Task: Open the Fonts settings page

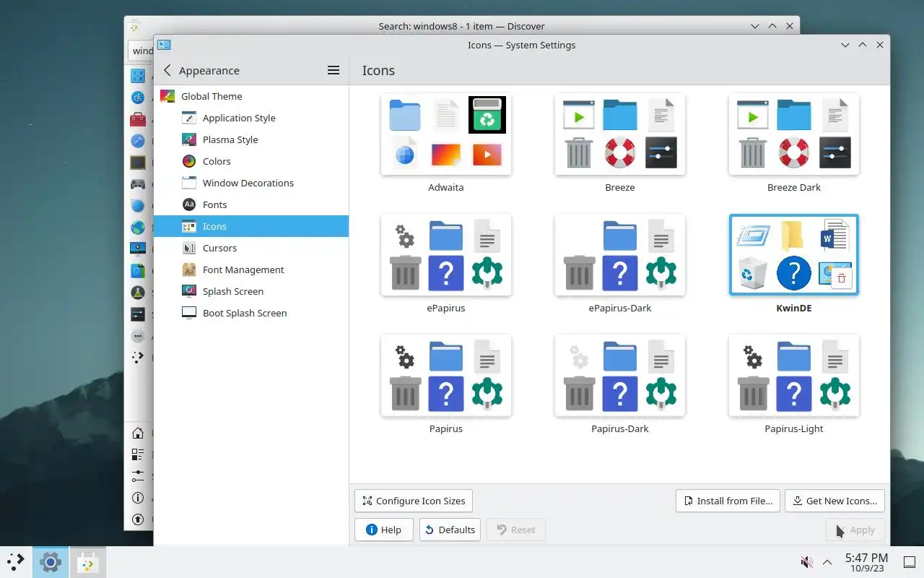Action: pos(251,204)
